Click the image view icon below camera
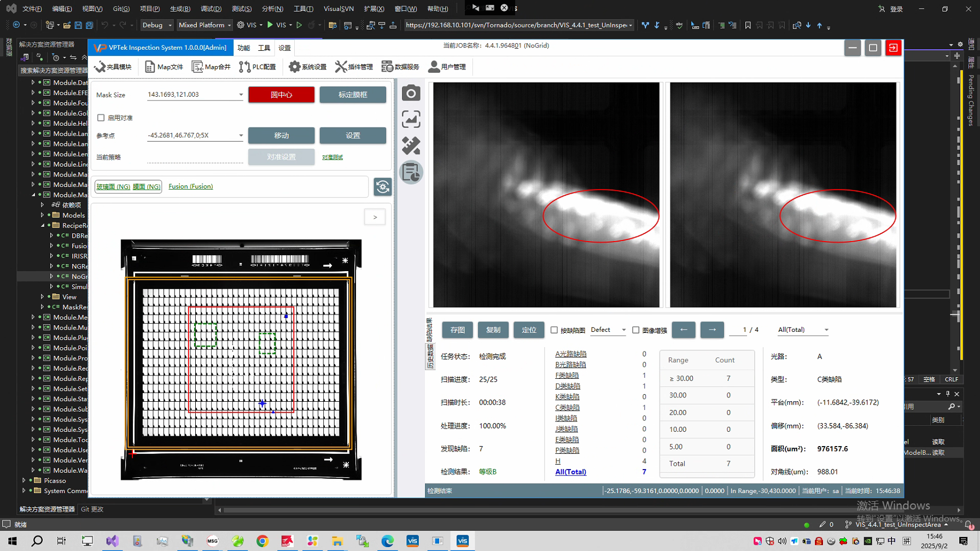This screenshot has width=980, height=551. point(411,120)
